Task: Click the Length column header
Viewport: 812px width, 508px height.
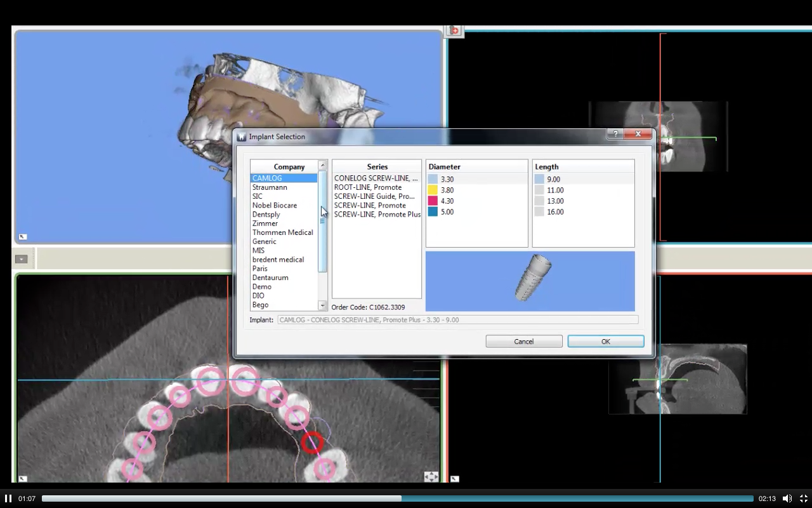Action: (584, 167)
